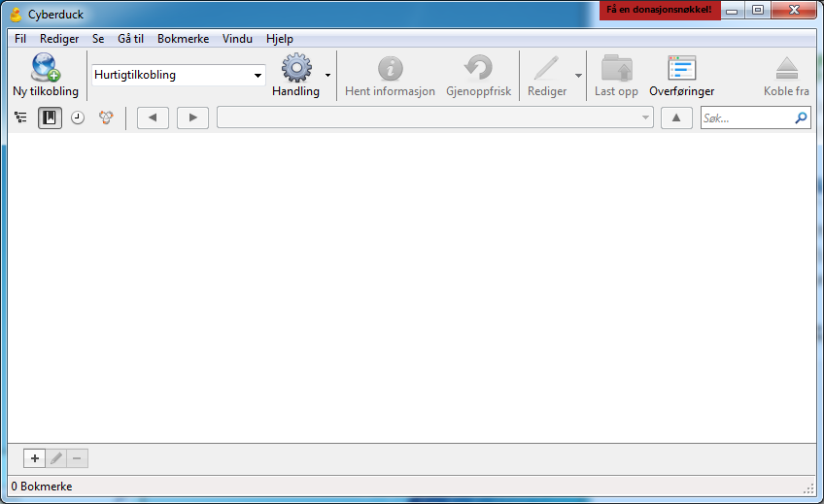Click Få en donasjonsnøkkel! banner
Viewport: 824px width, 504px height.
(660, 10)
